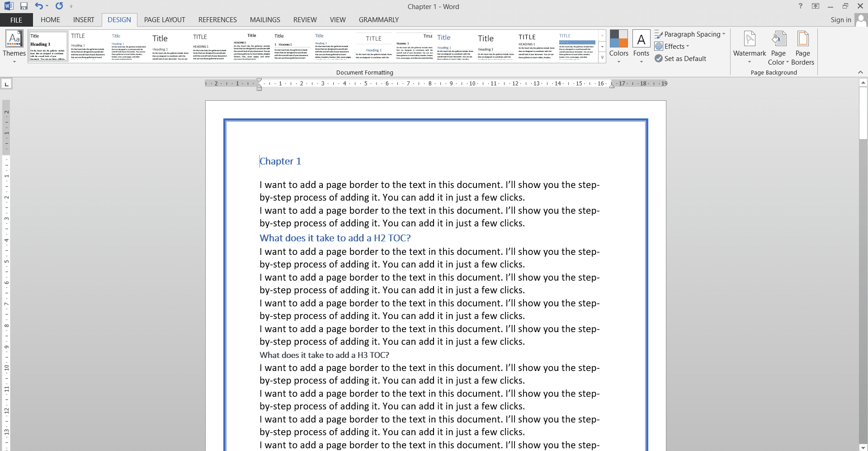
Task: Click the Save icon
Action: point(24,6)
